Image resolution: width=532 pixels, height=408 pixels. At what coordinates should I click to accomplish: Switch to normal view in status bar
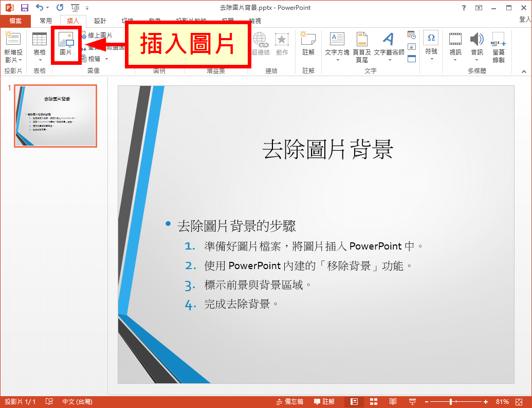(354, 402)
